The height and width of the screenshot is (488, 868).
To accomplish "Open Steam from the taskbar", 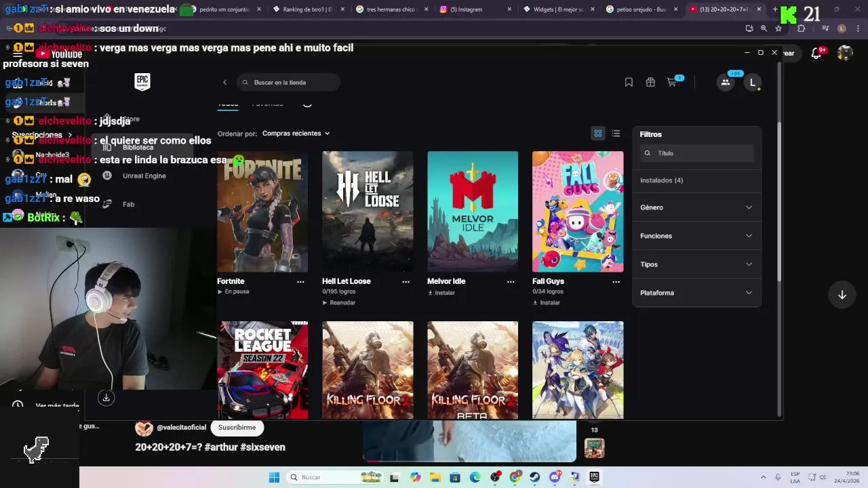I will click(534, 477).
